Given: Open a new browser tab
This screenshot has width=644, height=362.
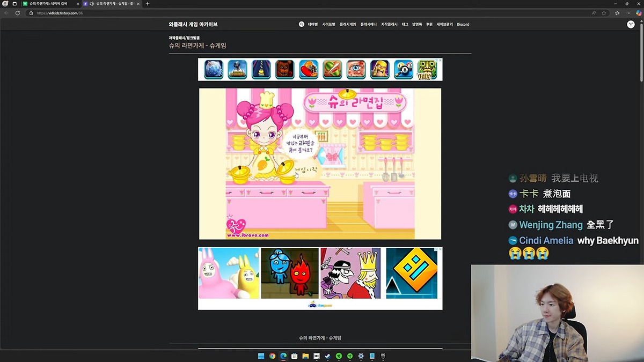Looking at the screenshot, I should [148, 4].
